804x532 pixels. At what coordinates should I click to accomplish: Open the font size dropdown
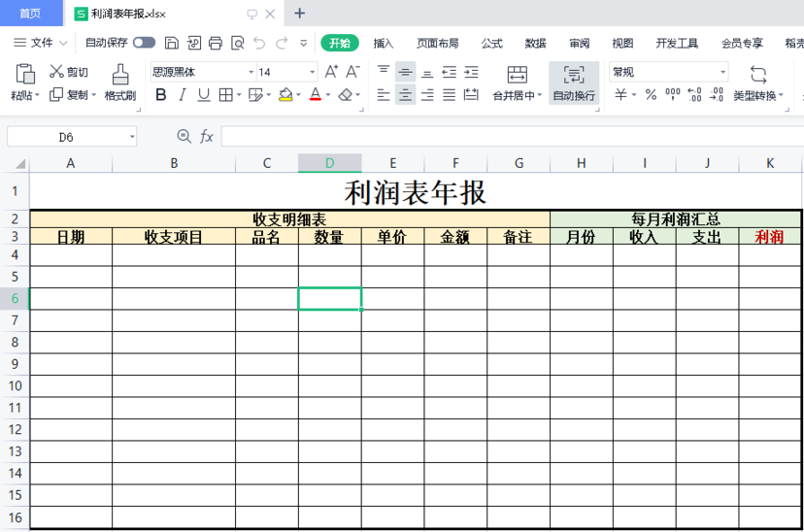tap(313, 72)
